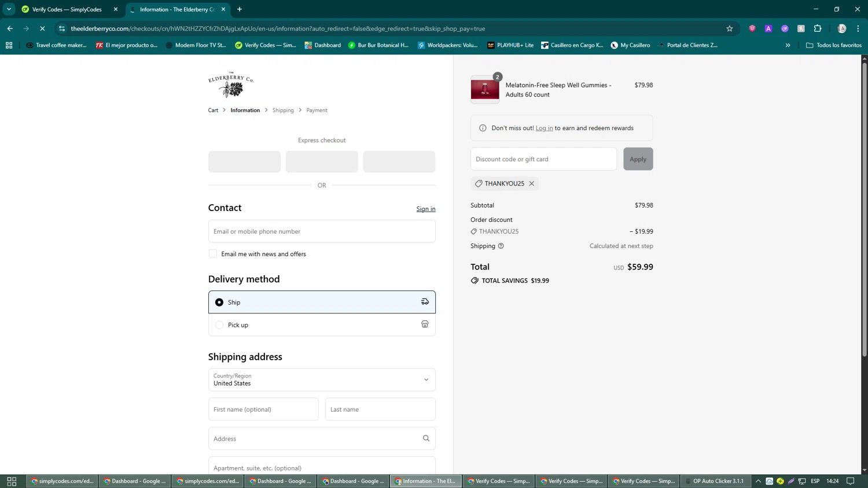
Task: Go to Cart breadcrumb
Action: [213, 110]
